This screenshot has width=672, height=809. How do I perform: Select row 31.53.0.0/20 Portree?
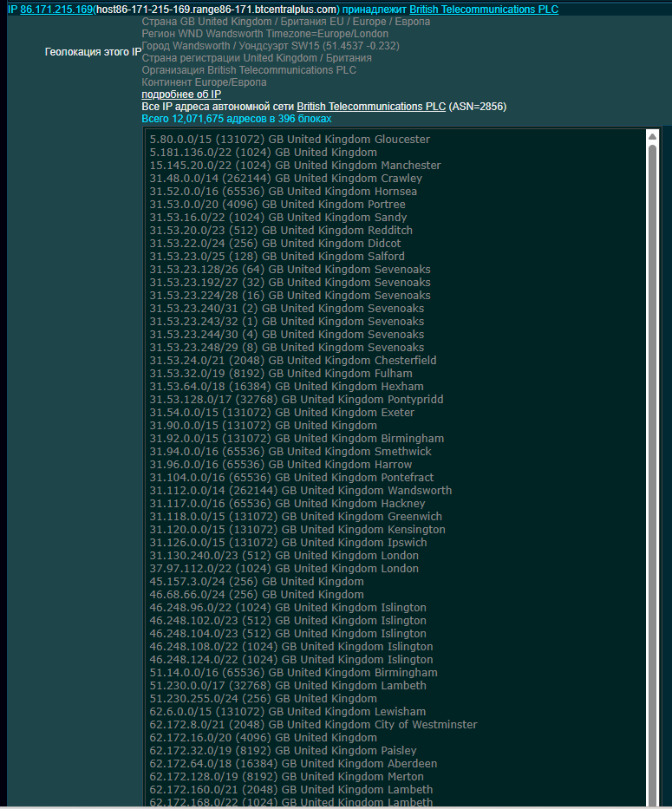[x=277, y=205]
